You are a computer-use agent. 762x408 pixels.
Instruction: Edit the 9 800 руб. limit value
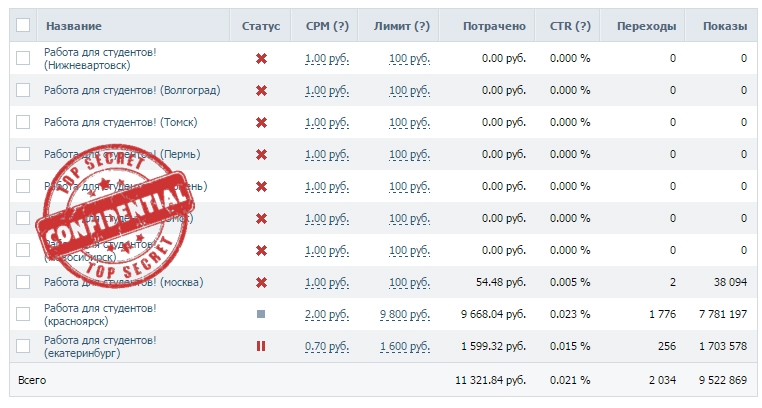405,314
